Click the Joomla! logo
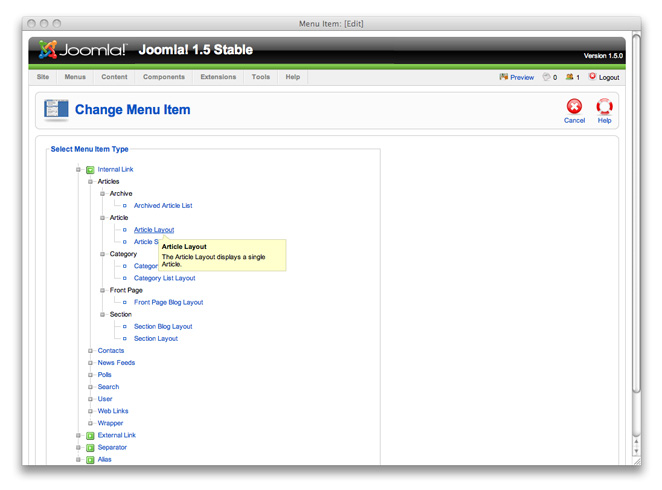Image resolution: width=662 pixels, height=490 pixels. (x=83, y=50)
